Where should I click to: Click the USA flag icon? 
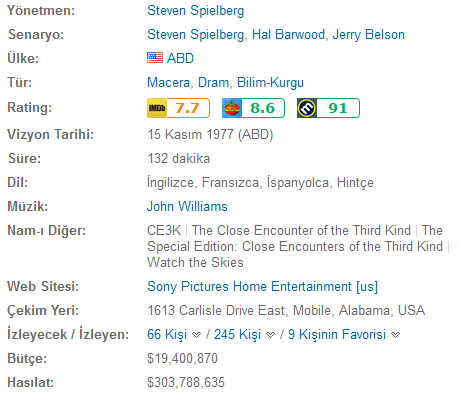(155, 58)
